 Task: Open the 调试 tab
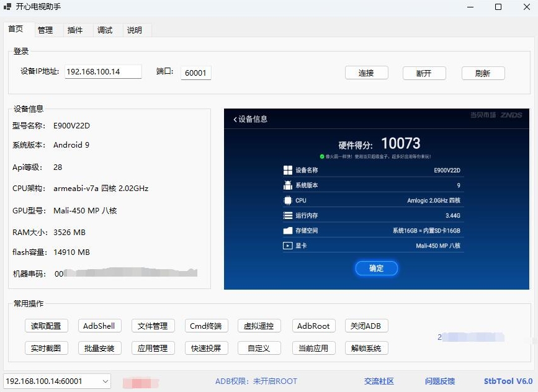tap(105, 29)
